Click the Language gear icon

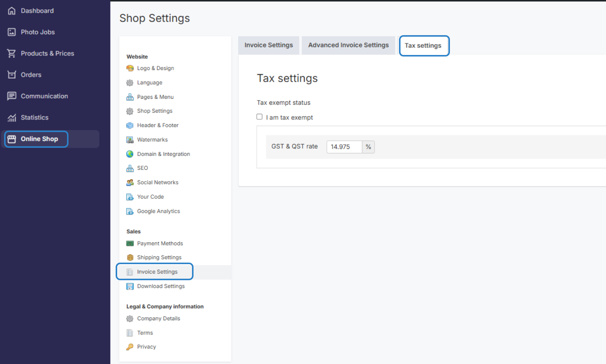130,83
